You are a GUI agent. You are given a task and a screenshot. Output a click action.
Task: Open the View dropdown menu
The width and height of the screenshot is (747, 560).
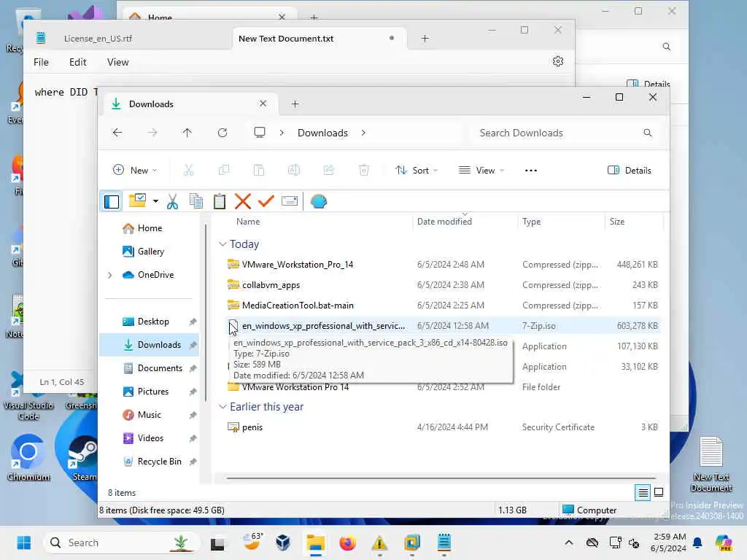[x=481, y=170]
